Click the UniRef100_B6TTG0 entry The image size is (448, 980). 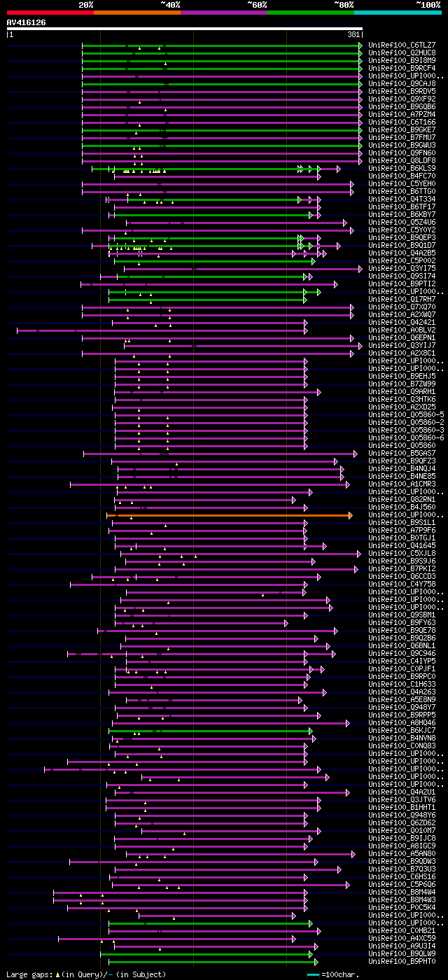[403, 192]
